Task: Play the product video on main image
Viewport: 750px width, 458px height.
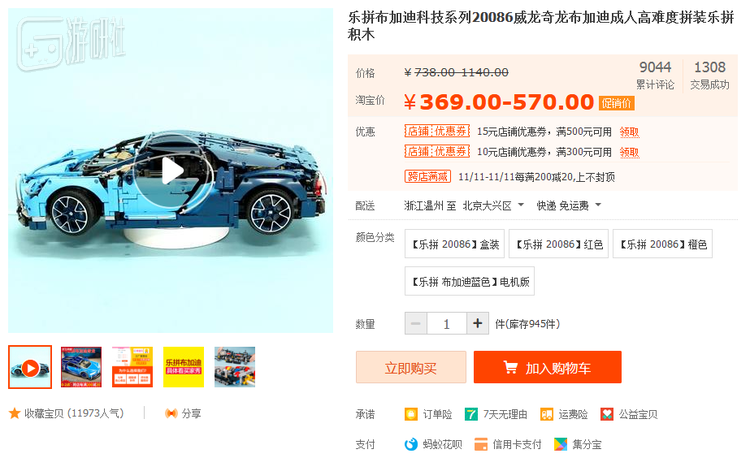Action: 172,171
